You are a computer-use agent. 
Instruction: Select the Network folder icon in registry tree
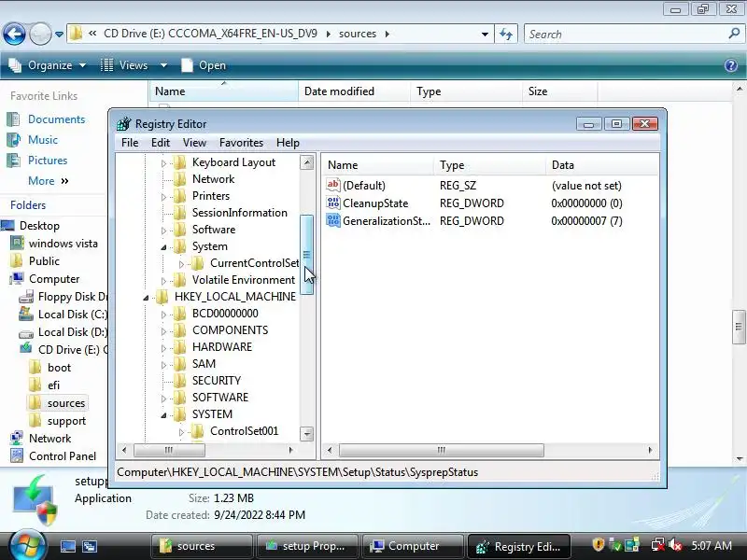[179, 179]
